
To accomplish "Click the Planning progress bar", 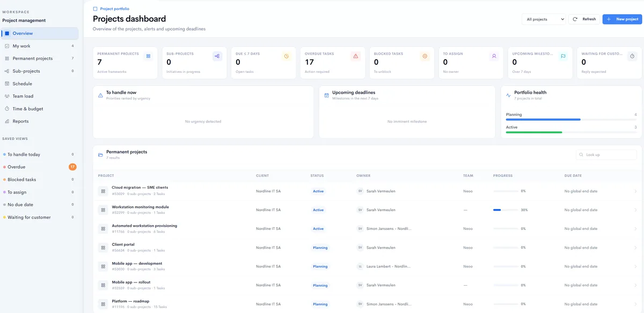I will [572, 120].
